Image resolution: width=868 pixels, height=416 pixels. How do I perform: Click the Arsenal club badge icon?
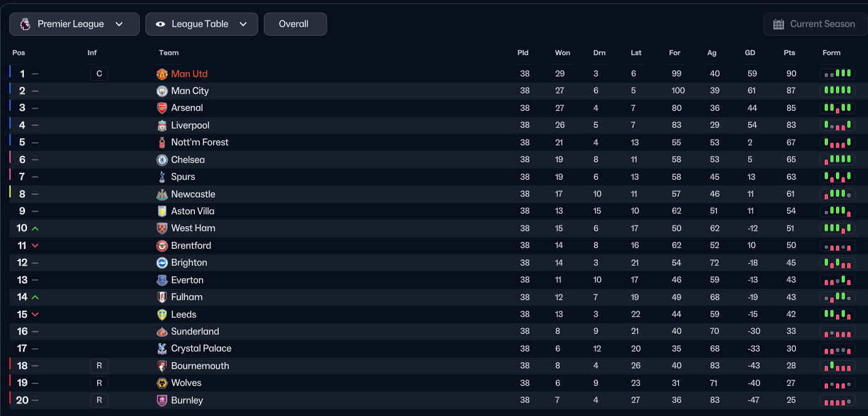162,108
